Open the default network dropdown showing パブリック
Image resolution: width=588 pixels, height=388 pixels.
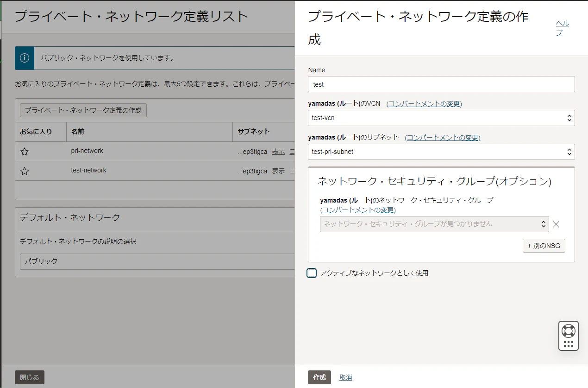pyautogui.click(x=157, y=261)
